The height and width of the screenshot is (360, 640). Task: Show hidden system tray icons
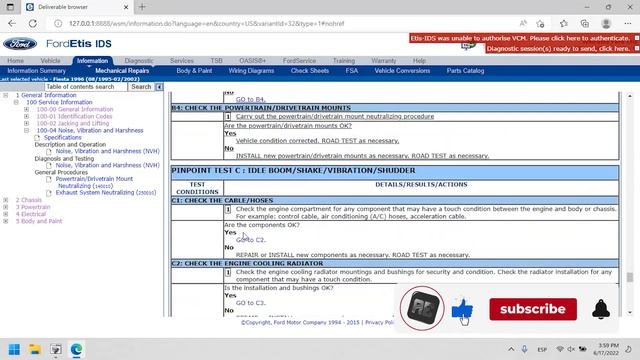click(511, 349)
